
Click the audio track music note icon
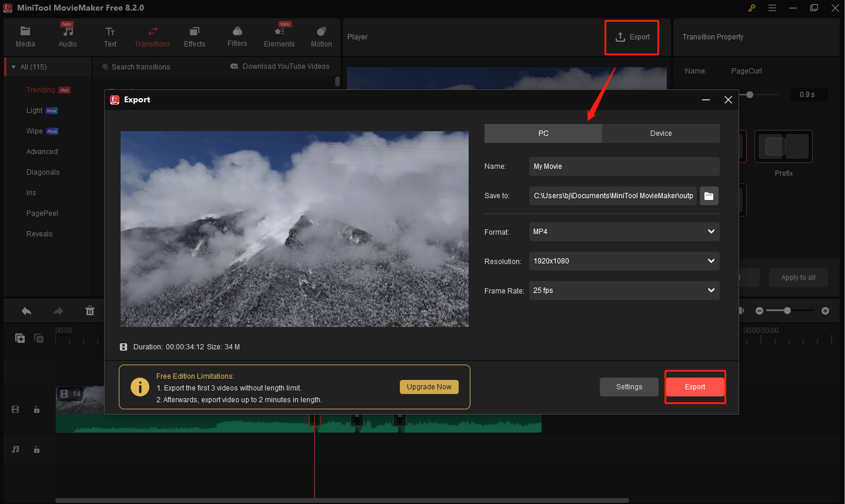15,449
